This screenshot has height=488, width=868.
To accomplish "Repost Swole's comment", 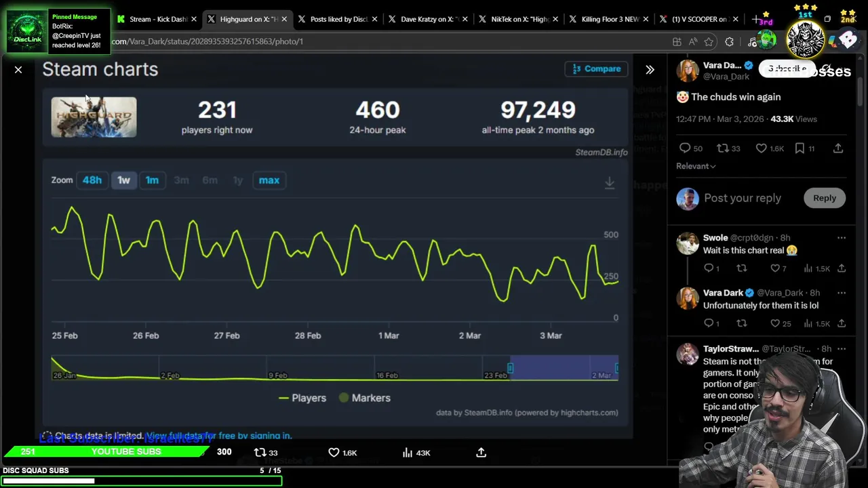I will [x=741, y=268].
